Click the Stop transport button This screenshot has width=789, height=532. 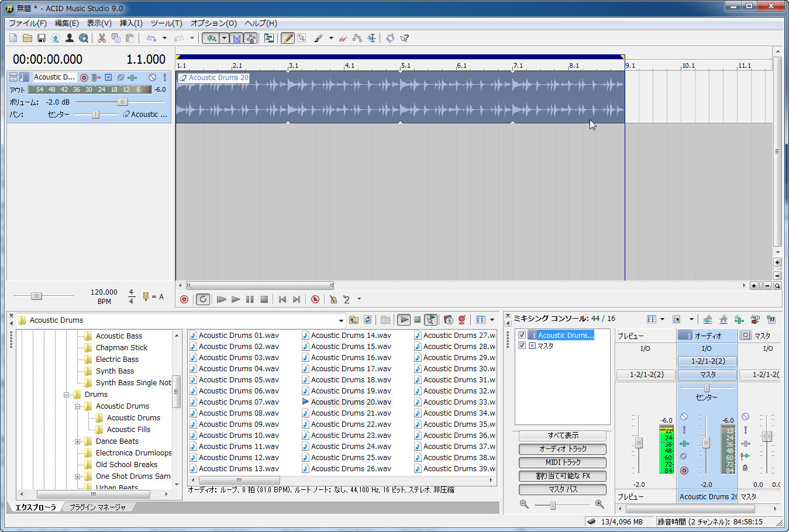click(x=264, y=299)
